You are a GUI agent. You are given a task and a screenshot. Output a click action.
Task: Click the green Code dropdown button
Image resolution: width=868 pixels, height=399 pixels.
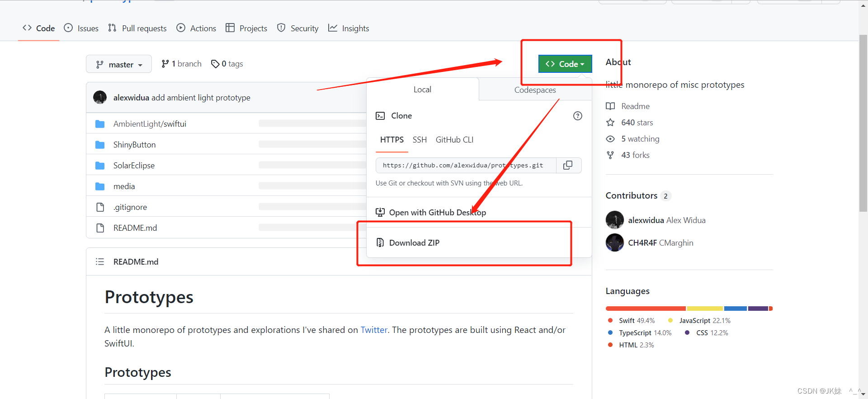pos(565,64)
